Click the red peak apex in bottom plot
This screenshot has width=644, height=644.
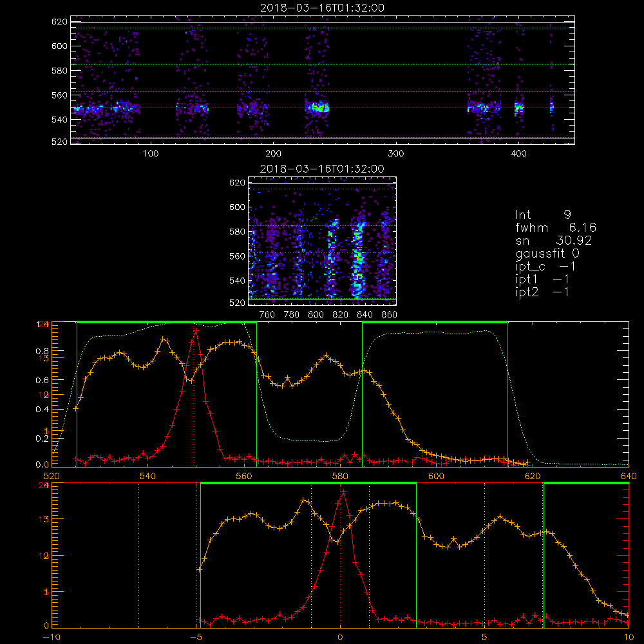coord(343,491)
